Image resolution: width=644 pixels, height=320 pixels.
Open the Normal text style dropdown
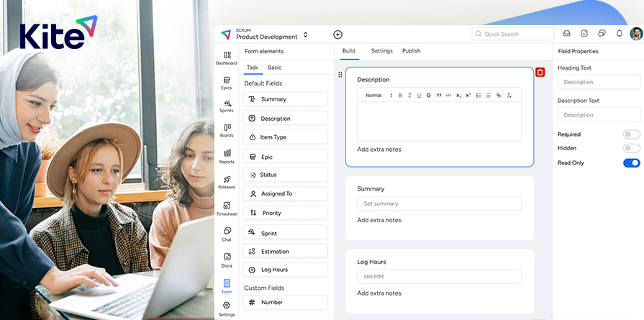point(378,95)
